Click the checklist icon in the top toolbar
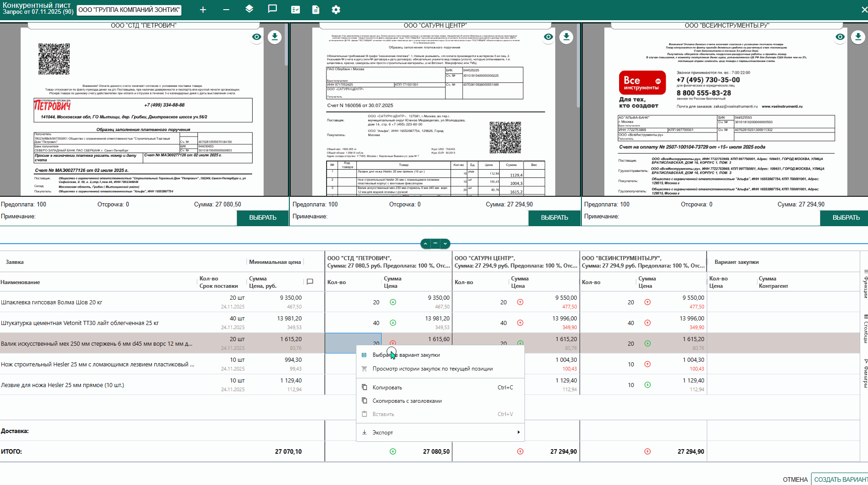This screenshot has width=868, height=485. click(295, 10)
